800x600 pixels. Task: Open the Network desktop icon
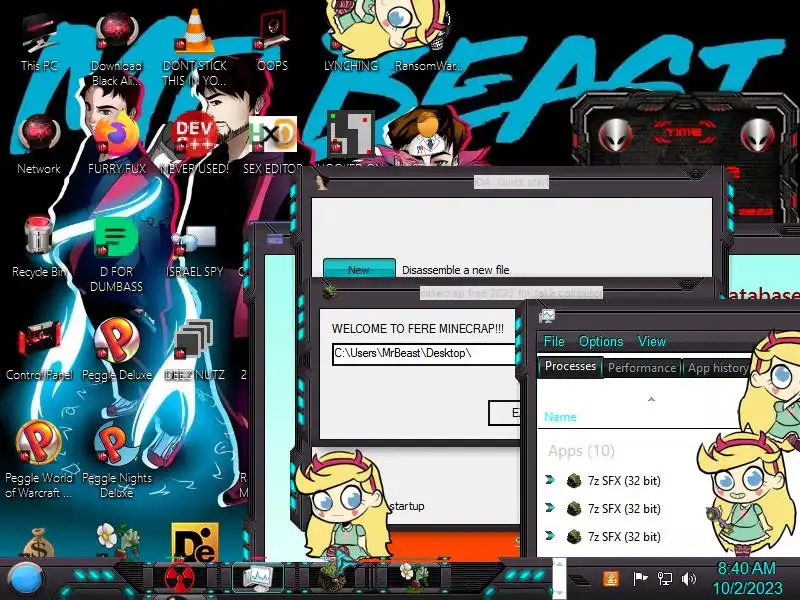tap(39, 146)
